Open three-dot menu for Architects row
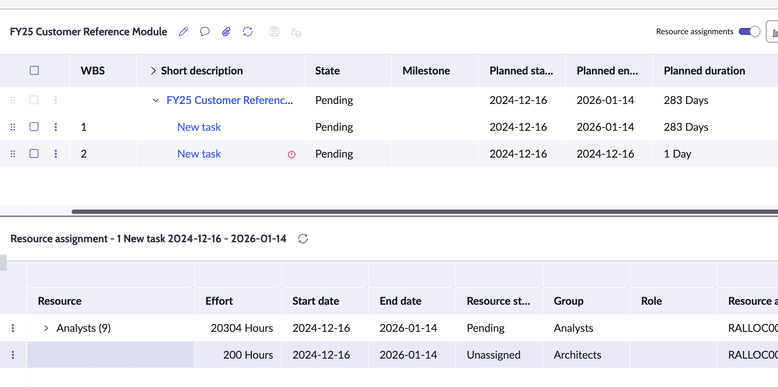 tap(13, 355)
